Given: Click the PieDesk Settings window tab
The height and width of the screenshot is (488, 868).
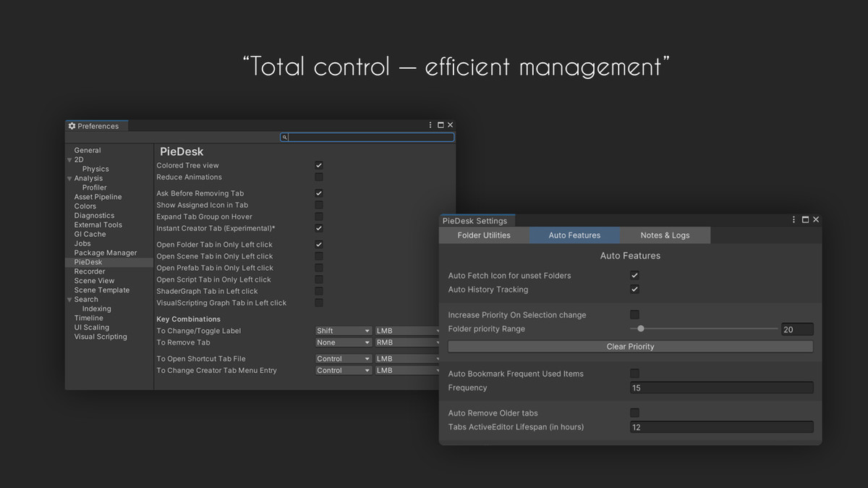Looking at the screenshot, I should tap(475, 221).
